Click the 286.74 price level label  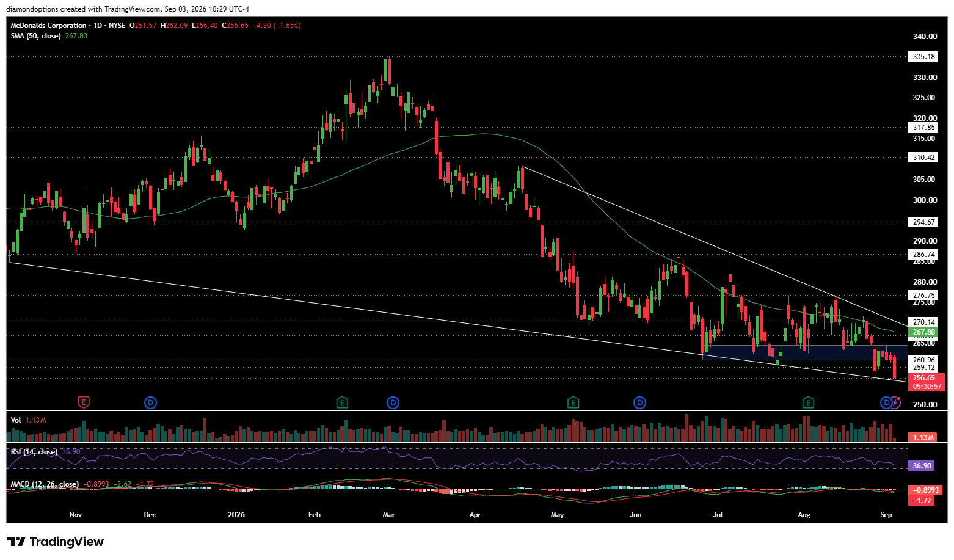(x=923, y=255)
